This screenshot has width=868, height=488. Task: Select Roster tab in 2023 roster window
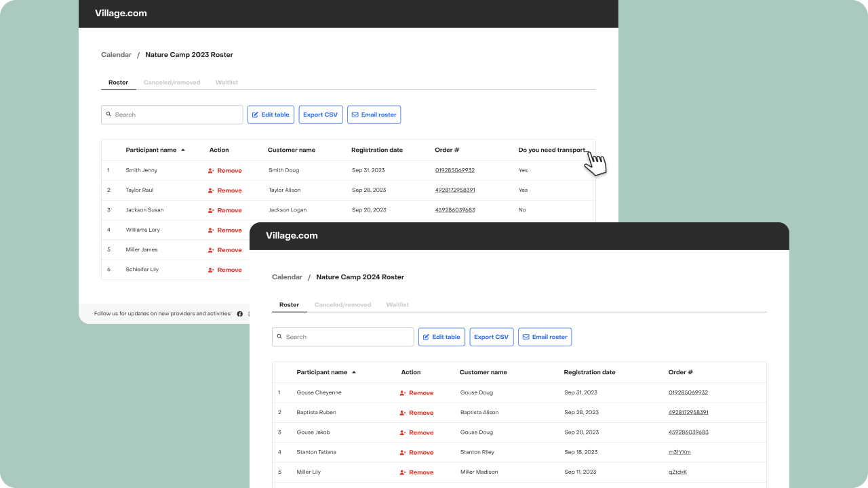pyautogui.click(x=118, y=83)
